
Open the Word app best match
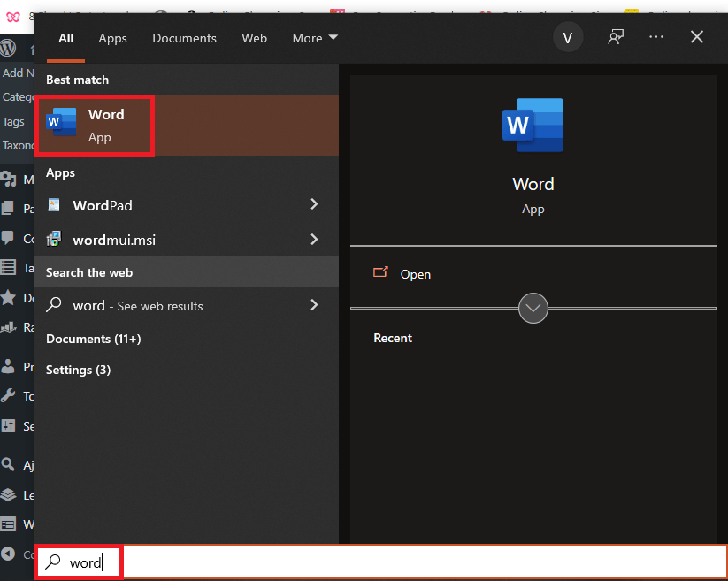(x=187, y=126)
